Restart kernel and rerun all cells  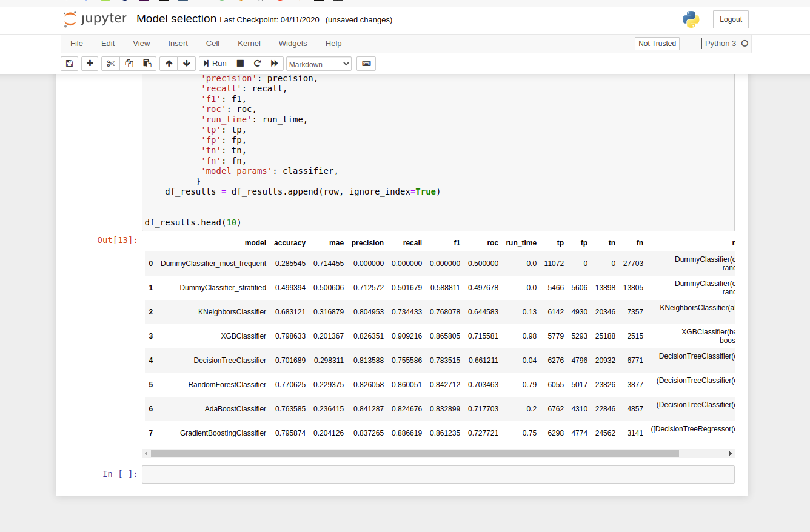click(x=274, y=64)
